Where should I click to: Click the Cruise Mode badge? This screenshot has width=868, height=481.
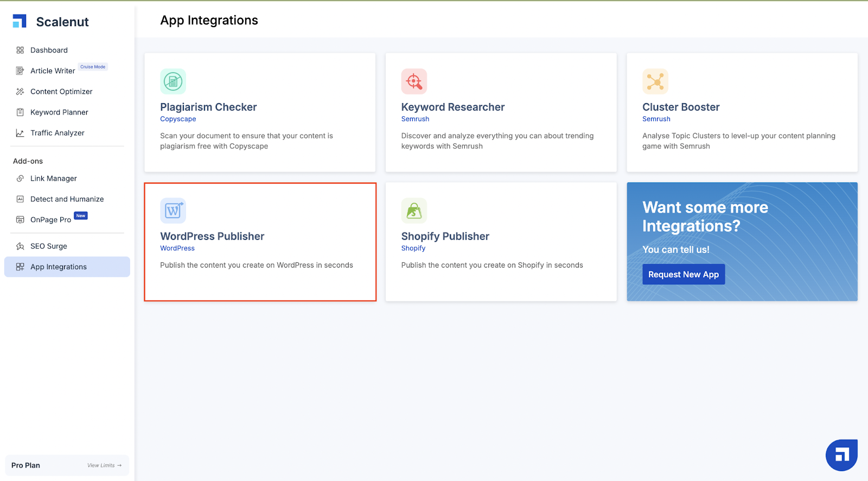(93, 67)
